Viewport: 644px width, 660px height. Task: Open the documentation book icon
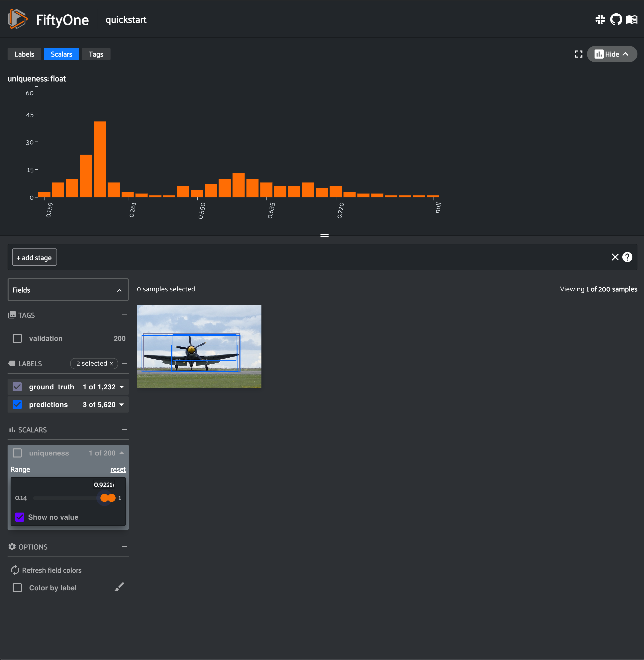[632, 20]
